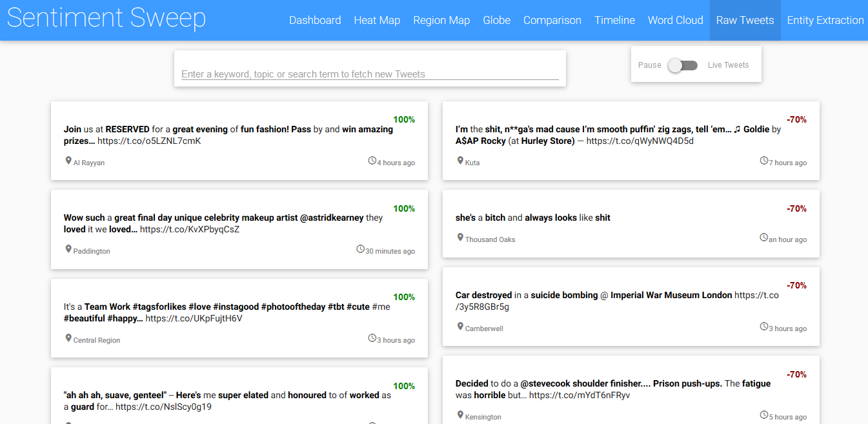Open the t.co/o5LZNL7cmK tweet link
868x424 pixels.
pos(149,141)
